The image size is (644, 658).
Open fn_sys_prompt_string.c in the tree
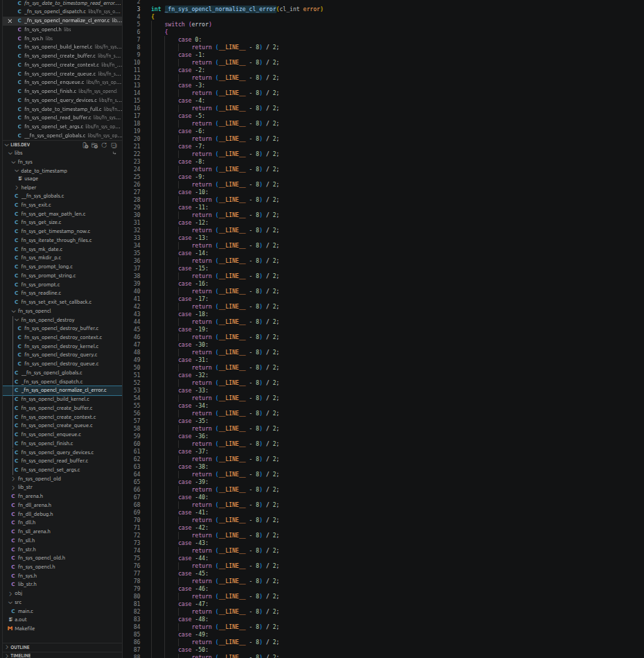pos(62,275)
